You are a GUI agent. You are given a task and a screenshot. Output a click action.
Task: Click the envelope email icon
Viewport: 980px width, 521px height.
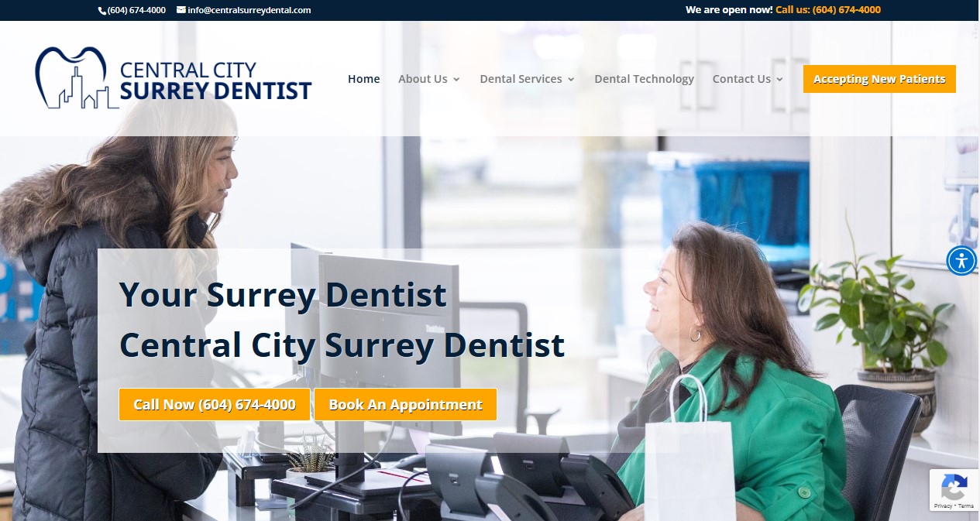[x=181, y=10]
